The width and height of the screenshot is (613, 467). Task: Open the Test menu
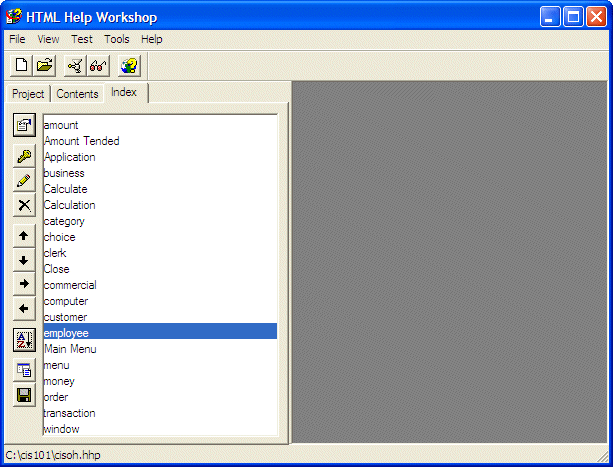click(x=82, y=39)
